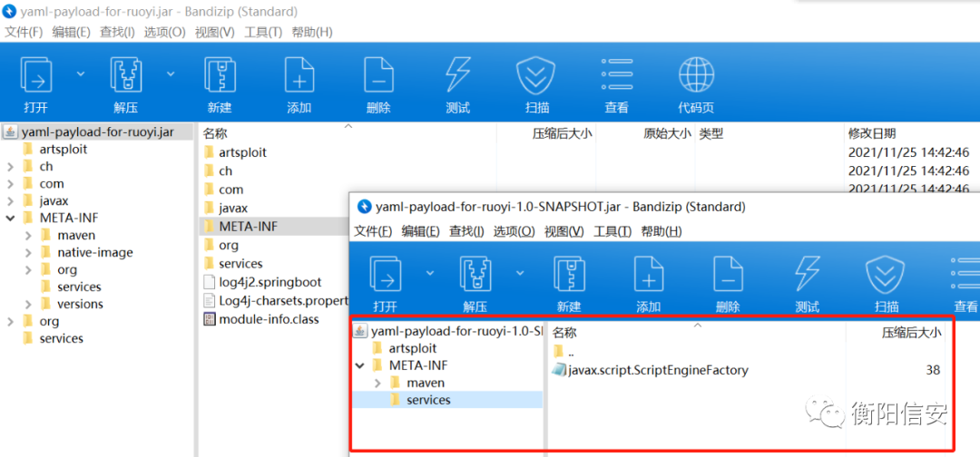Click Extract (解压) icon in back window toolbar
This screenshot has height=457, width=980.
pyautogui.click(x=125, y=75)
